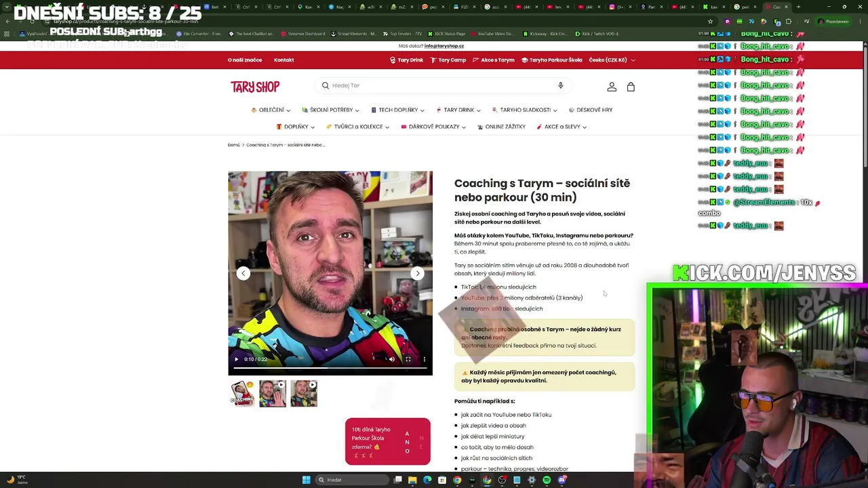This screenshot has width=868, height=488.
Task: Select the third product video thumbnail
Action: 304,394
